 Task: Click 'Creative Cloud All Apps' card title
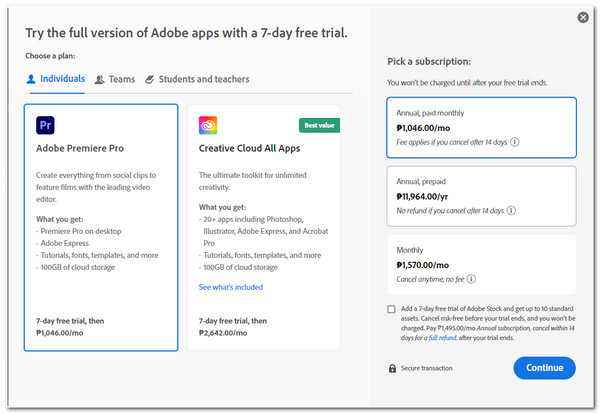[x=249, y=148]
